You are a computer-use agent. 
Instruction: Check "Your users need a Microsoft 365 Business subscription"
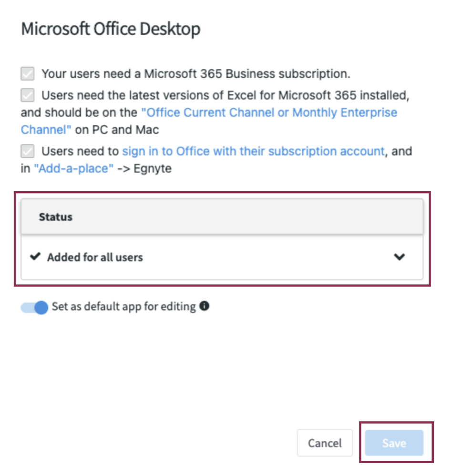pos(27,73)
